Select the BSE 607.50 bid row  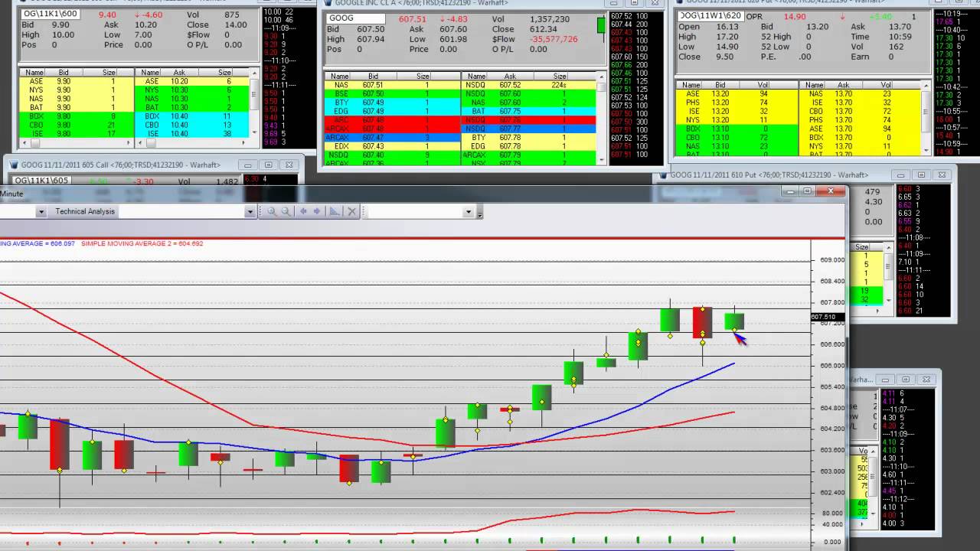click(392, 93)
